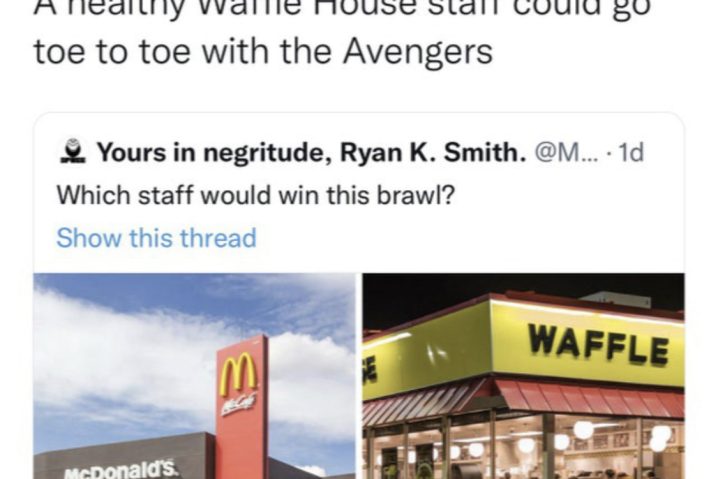718x479 pixels.
Task: Click the partially cut-off top tweet line
Action: click(343, 10)
